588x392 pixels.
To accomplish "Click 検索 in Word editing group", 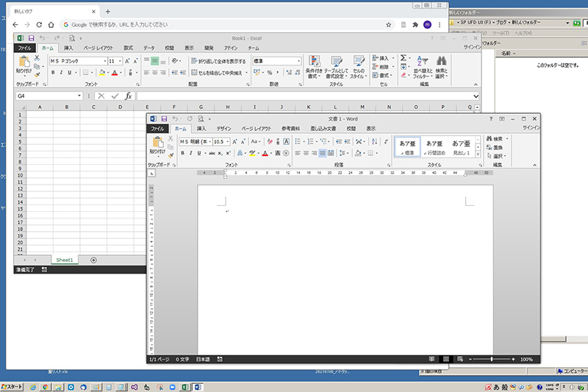I will point(495,139).
